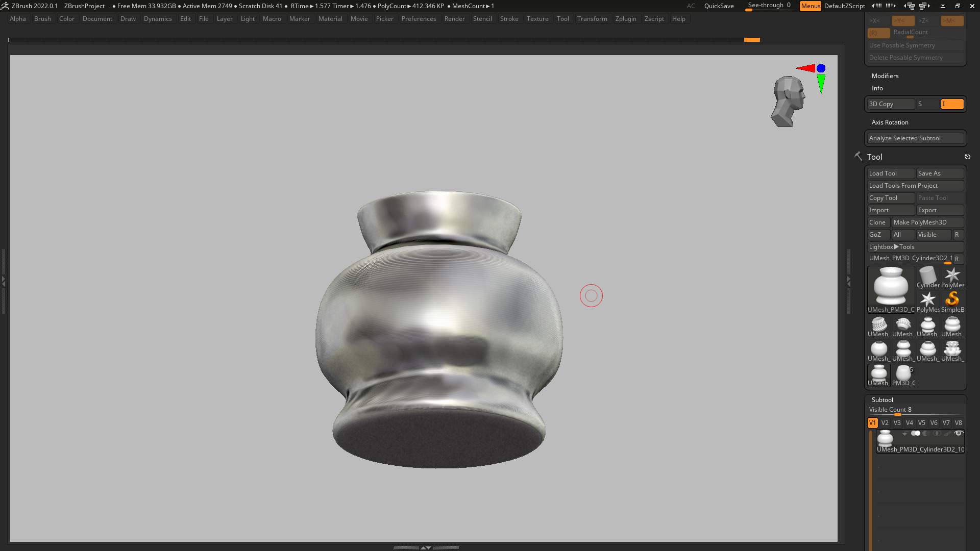Select the round sphere-like UMesh tool thumbnail
Viewport: 980px width, 551px height.
point(878,351)
